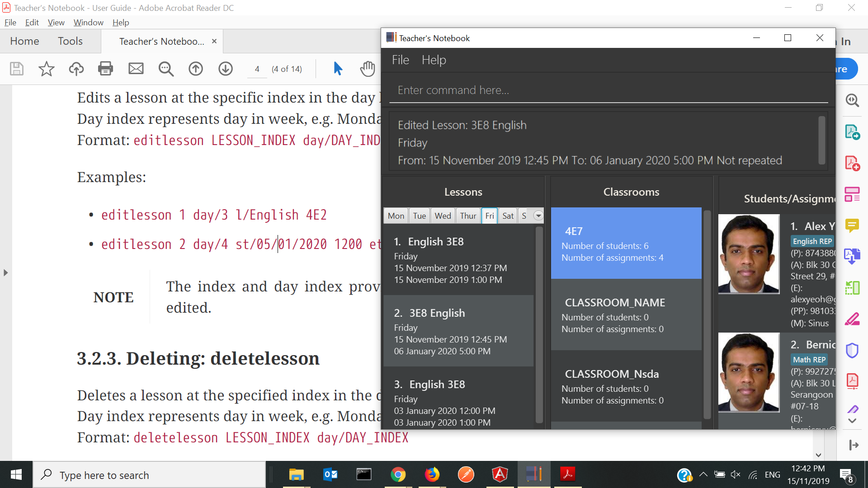Viewport: 868px width, 488px height.
Task: Click the send by email envelope icon
Action: coord(136,69)
